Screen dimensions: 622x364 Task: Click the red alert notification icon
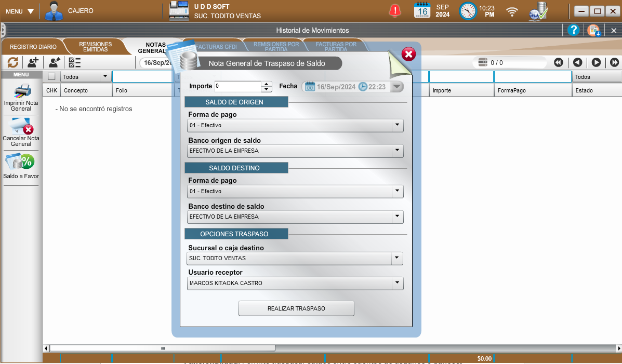click(395, 10)
